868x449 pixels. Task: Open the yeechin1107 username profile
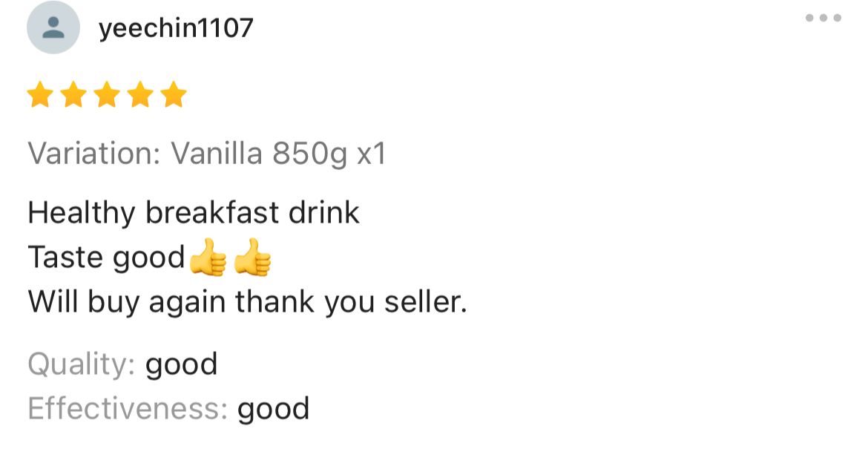[176, 28]
